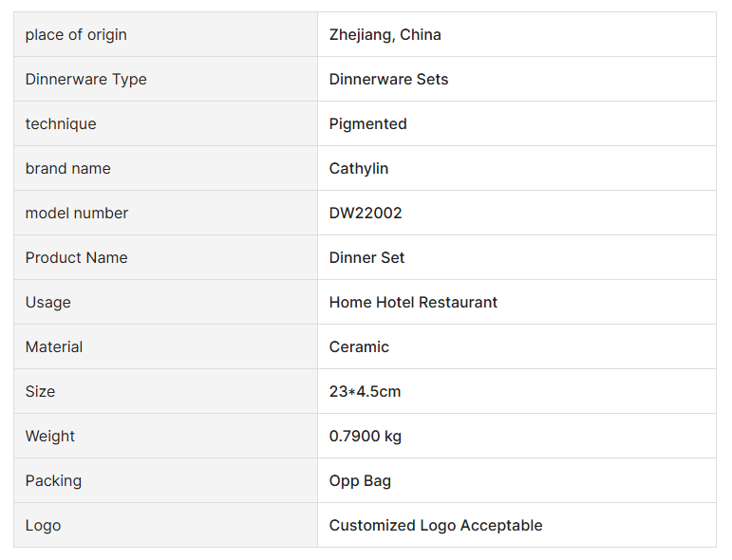Click the 'Logo' row label
This screenshot has height=560, width=732.
[x=43, y=526]
